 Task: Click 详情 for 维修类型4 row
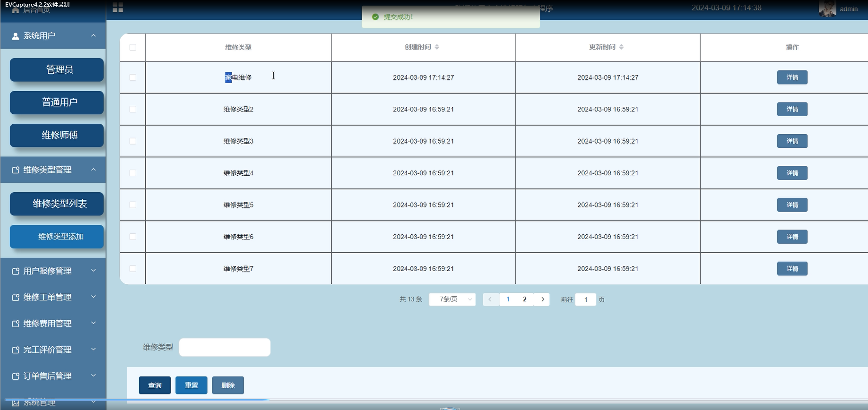[x=792, y=173]
